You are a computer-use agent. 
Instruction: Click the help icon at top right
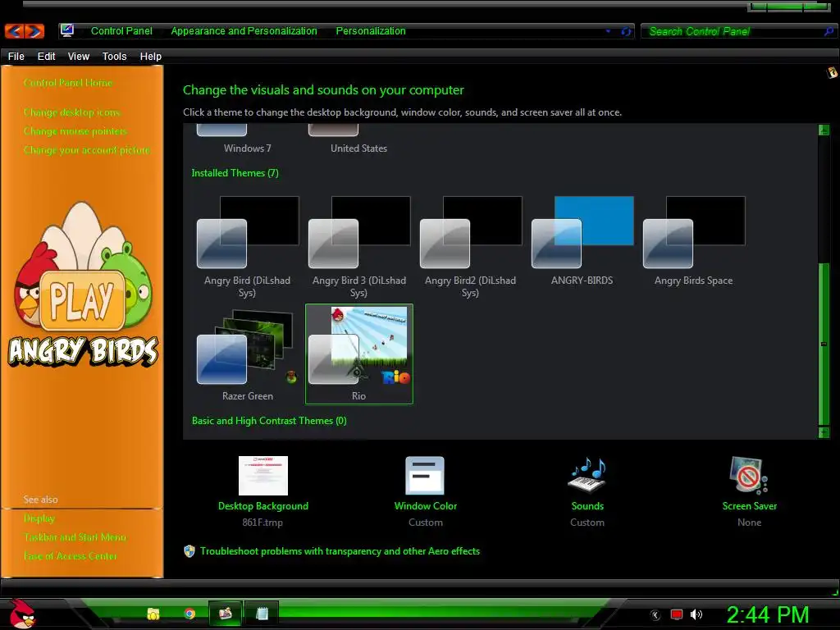[x=832, y=72]
